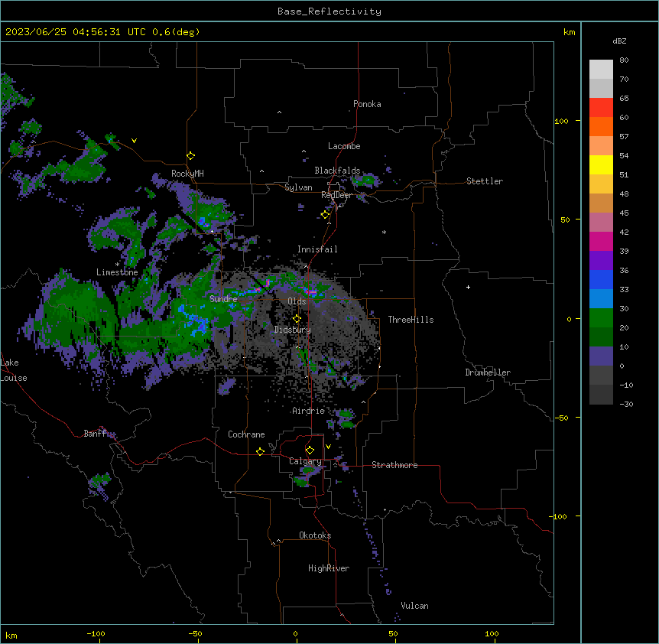Click the Banff town label
Viewport: 659px width, 644px height.
click(95, 434)
